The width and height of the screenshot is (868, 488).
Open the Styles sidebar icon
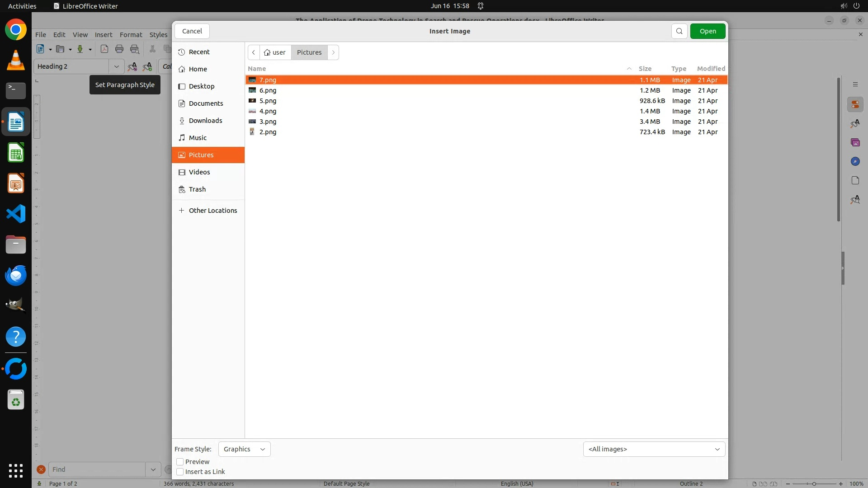pyautogui.click(x=855, y=123)
